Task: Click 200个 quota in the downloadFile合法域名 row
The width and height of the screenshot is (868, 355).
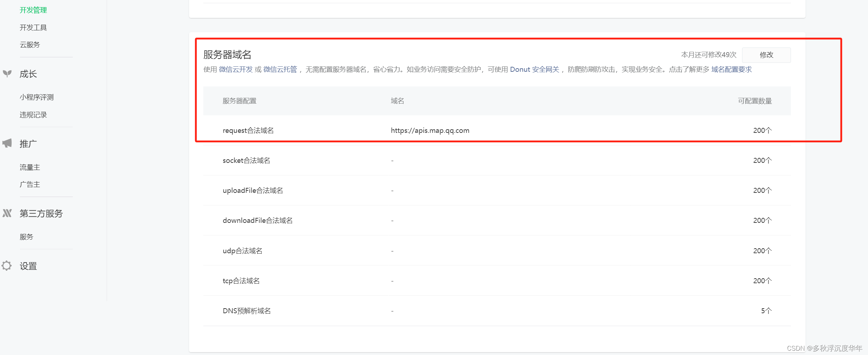Action: click(x=762, y=220)
